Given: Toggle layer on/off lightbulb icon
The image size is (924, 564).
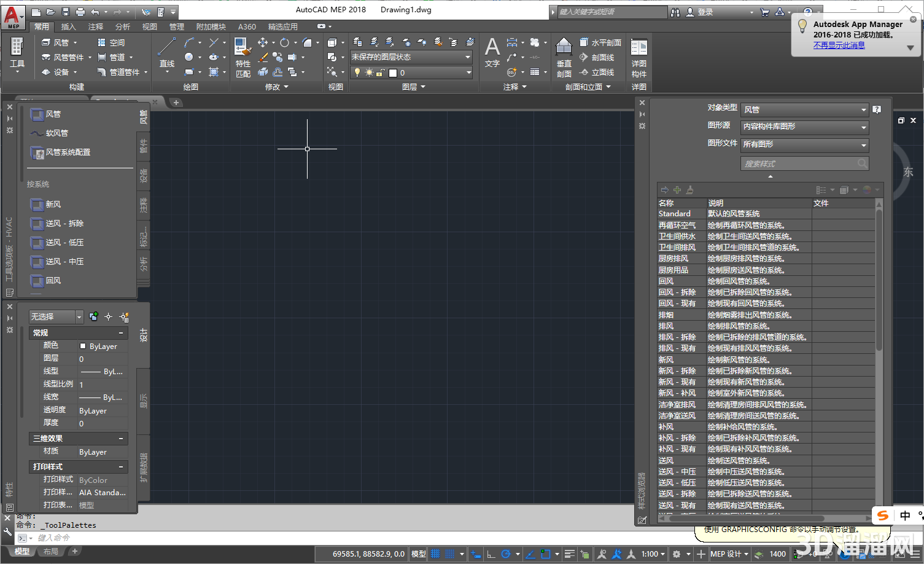Looking at the screenshot, I should coord(357,72).
